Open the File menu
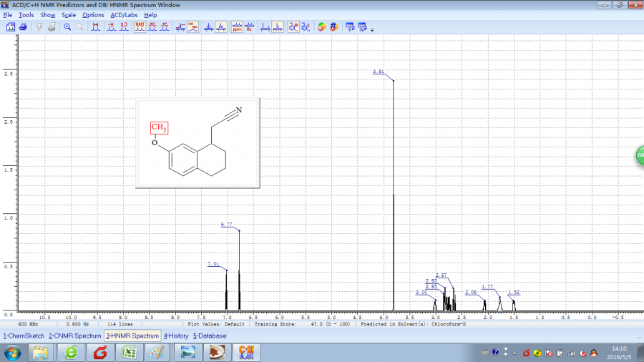 tap(8, 15)
